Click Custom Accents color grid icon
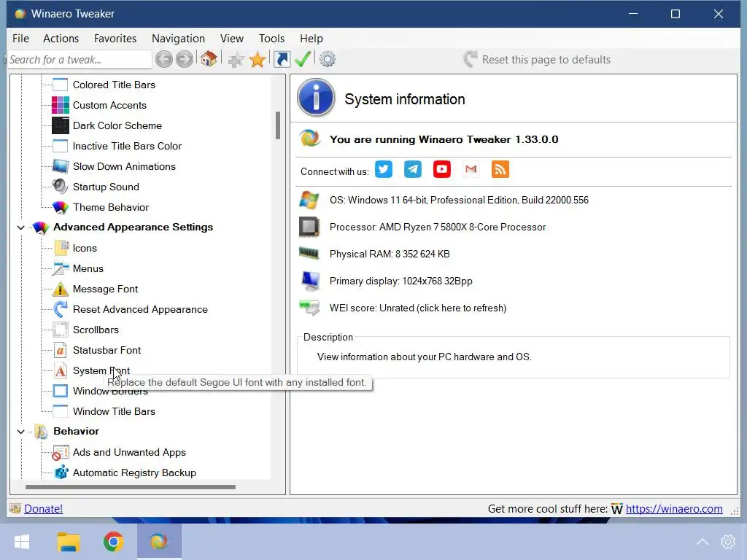This screenshot has width=747, height=560. [61, 105]
